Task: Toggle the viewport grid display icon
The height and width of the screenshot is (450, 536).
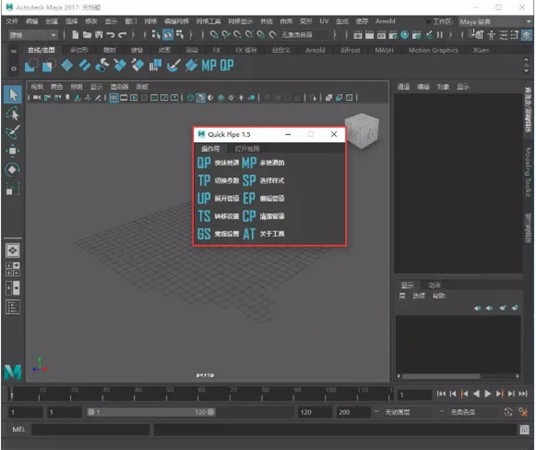Action: click(x=114, y=98)
